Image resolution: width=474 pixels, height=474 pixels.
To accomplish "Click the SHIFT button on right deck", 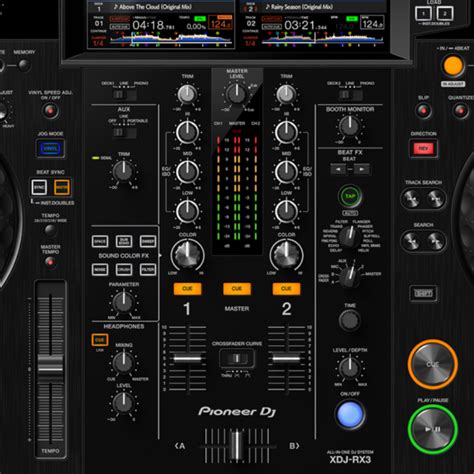I will (423, 293).
